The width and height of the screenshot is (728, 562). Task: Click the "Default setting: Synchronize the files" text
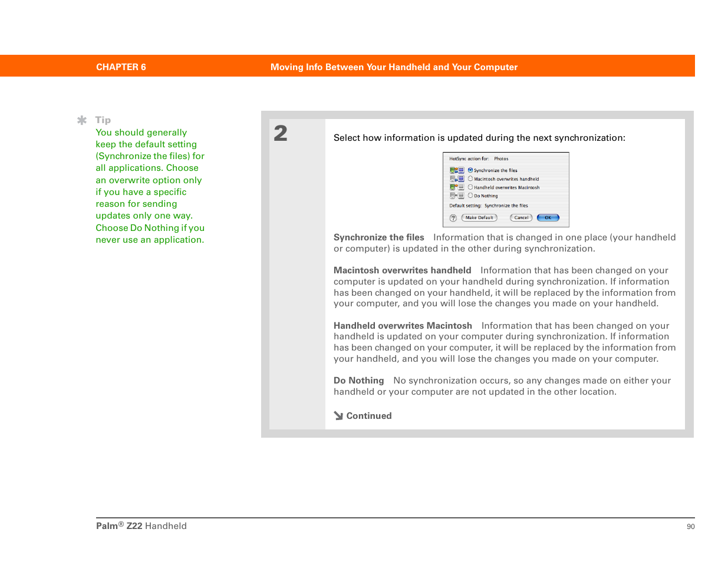[x=489, y=206]
